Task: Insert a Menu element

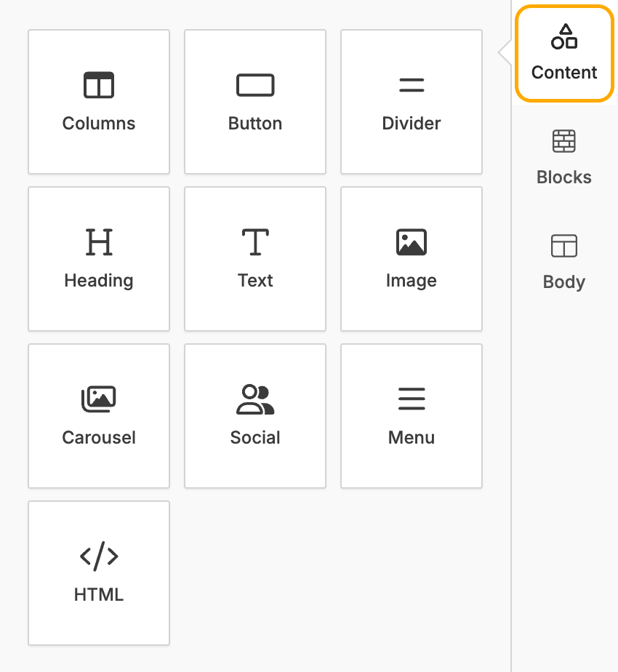Action: pyautogui.click(x=412, y=415)
